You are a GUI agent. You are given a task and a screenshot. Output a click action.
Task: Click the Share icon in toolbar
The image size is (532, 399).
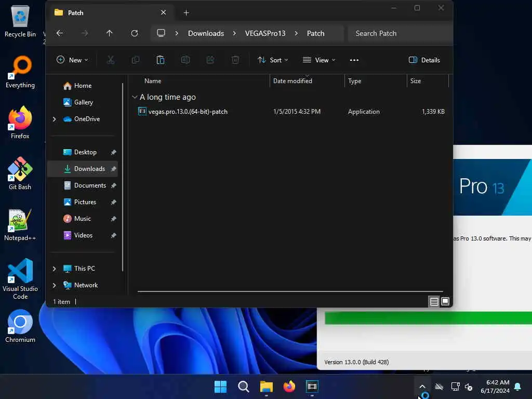pos(210,60)
